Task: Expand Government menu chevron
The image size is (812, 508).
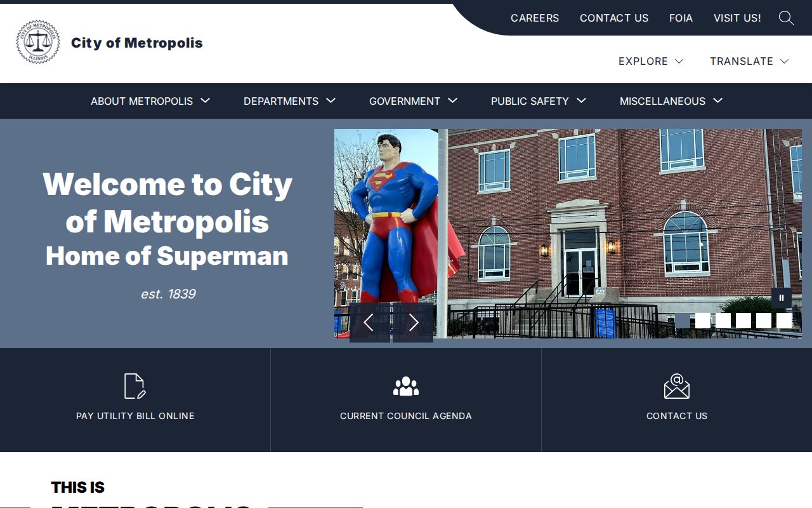Action: pos(452,100)
